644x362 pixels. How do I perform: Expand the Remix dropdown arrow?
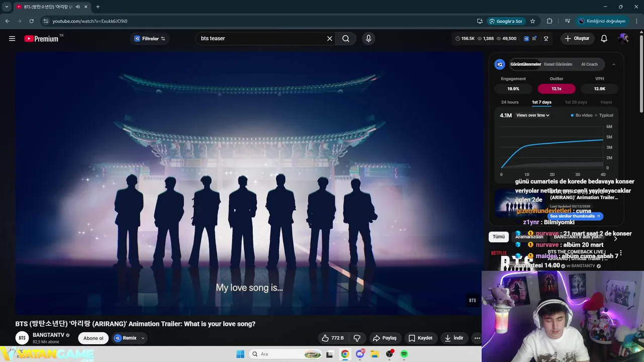tap(143, 338)
